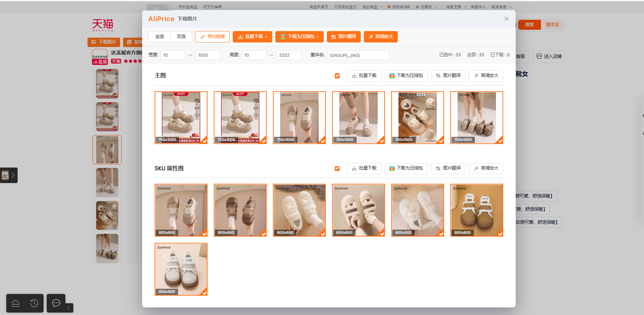Image resolution: width=644 pixels, height=315 pixels.
Task: Expand 商家支持 menu in top bar
Action: pos(456,7)
